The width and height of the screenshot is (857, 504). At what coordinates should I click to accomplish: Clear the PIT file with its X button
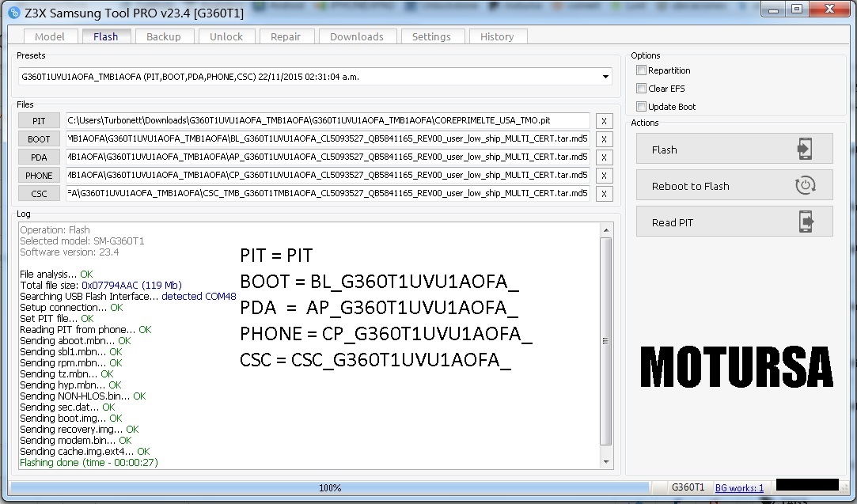(x=604, y=121)
